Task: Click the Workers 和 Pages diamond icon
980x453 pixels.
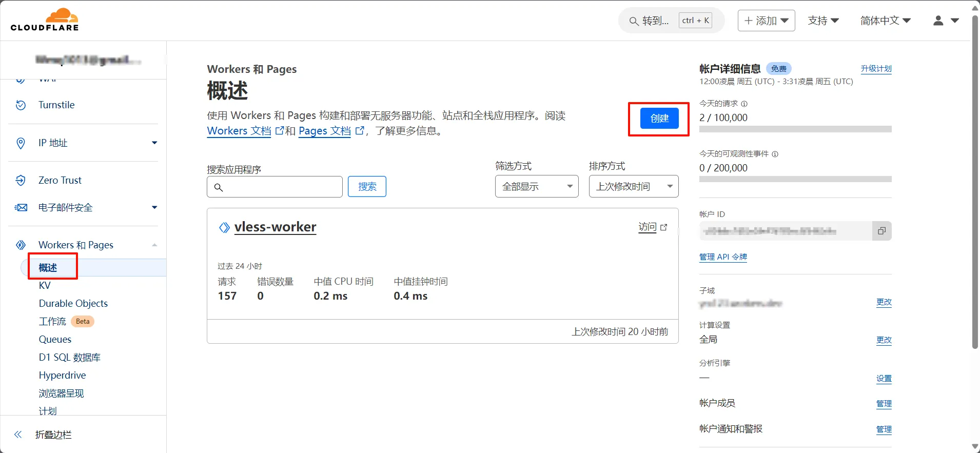Action: pos(21,245)
